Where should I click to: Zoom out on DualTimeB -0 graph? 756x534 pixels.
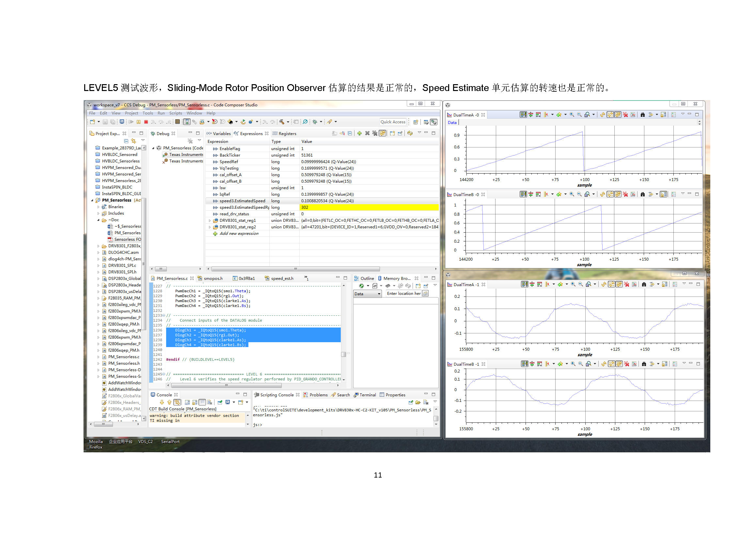(579, 194)
